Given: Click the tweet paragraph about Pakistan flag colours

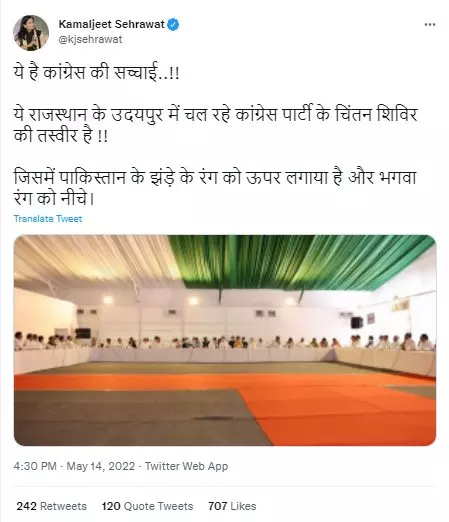Looking at the screenshot, I should pos(215,188).
